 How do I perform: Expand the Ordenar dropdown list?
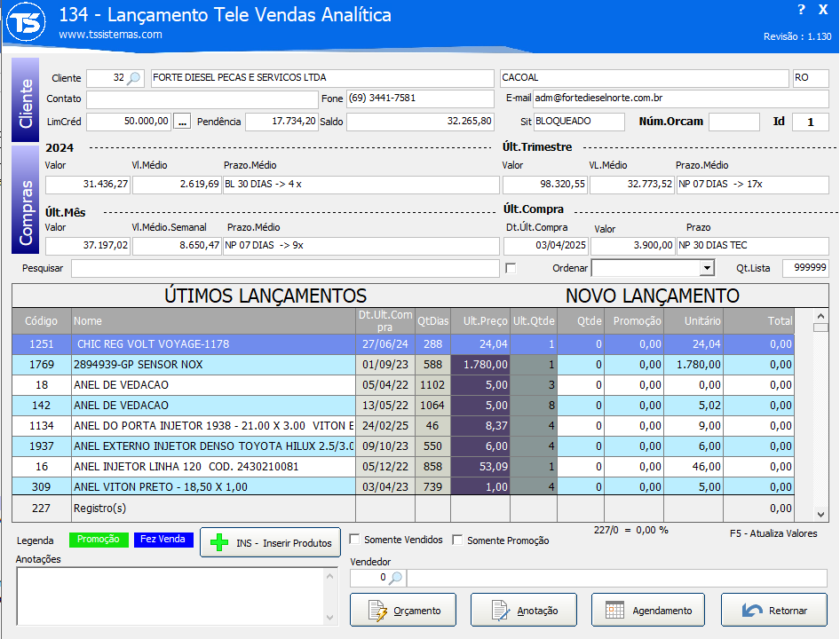click(x=707, y=268)
